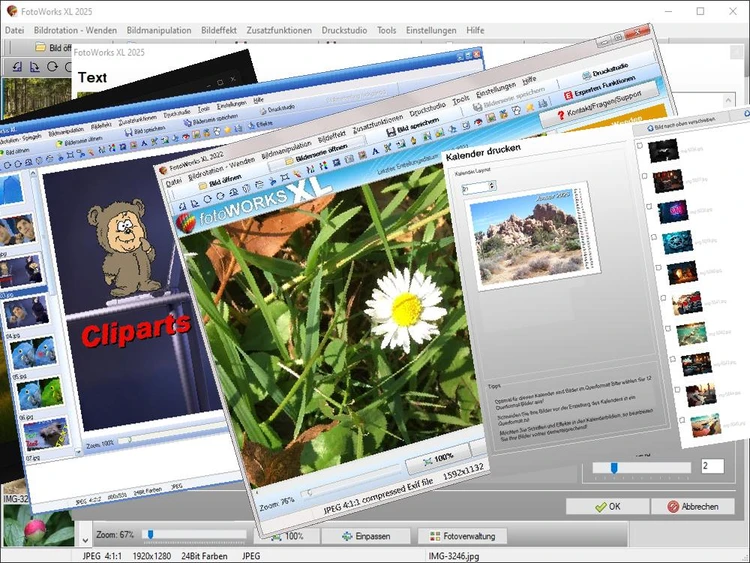The height and width of the screenshot is (563, 750).
Task: Click rotate 90° right icon in main toolbar
Action: [x=34, y=67]
